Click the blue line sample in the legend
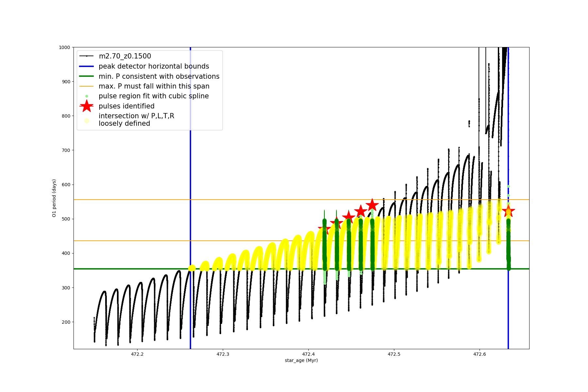The image size is (588, 392). 87,66
